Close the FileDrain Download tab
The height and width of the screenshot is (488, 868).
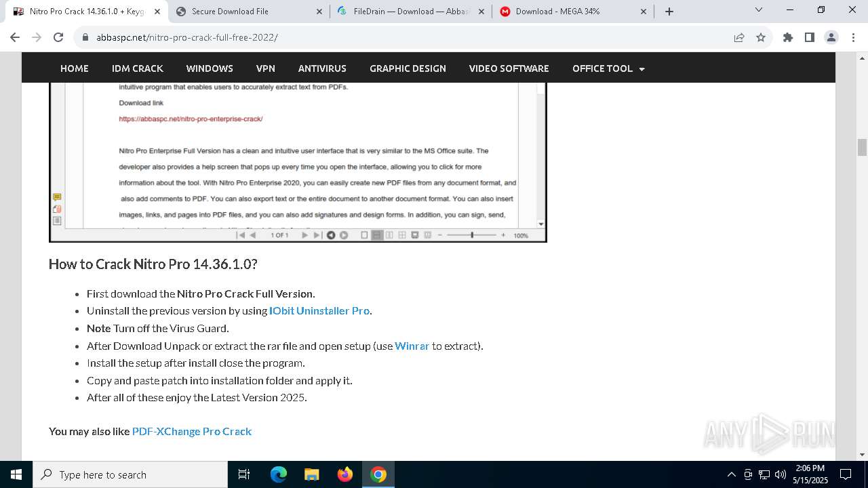click(481, 11)
